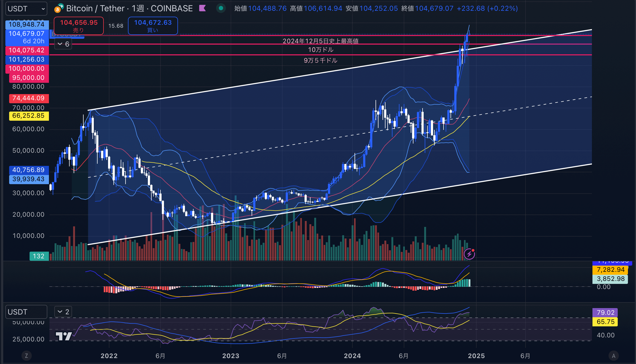Select the 2024年12月5日史上最高値 line annotation

point(320,41)
